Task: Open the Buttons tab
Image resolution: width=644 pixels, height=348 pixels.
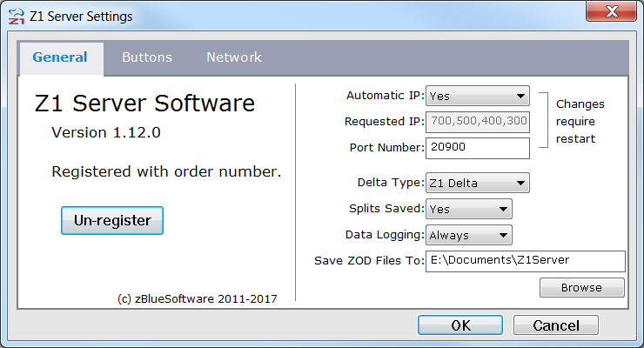Action: point(147,57)
